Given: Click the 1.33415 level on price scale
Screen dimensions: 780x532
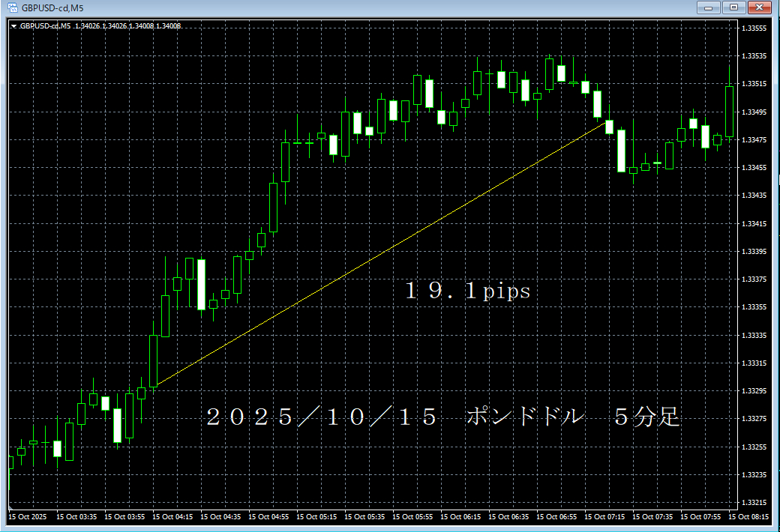Looking at the screenshot, I should (753, 223).
